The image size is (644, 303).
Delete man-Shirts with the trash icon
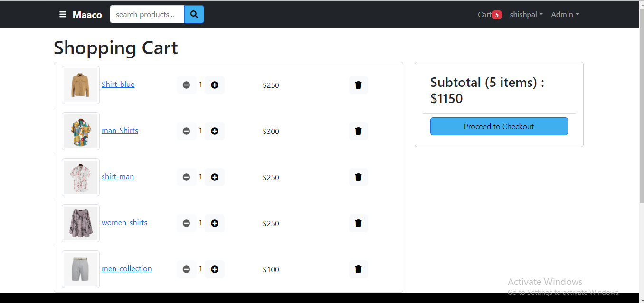pyautogui.click(x=358, y=131)
